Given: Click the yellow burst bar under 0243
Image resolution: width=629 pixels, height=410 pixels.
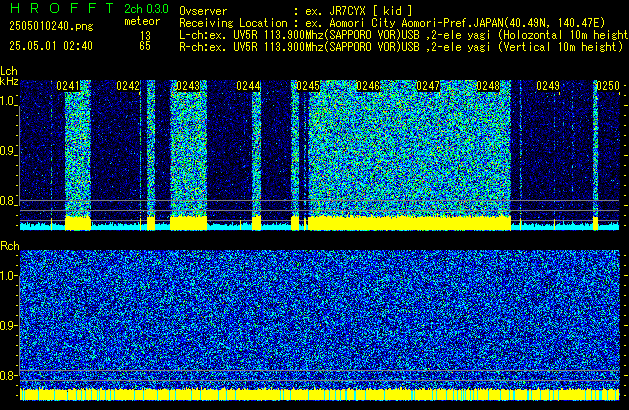Looking at the screenshot, I should click(189, 223).
